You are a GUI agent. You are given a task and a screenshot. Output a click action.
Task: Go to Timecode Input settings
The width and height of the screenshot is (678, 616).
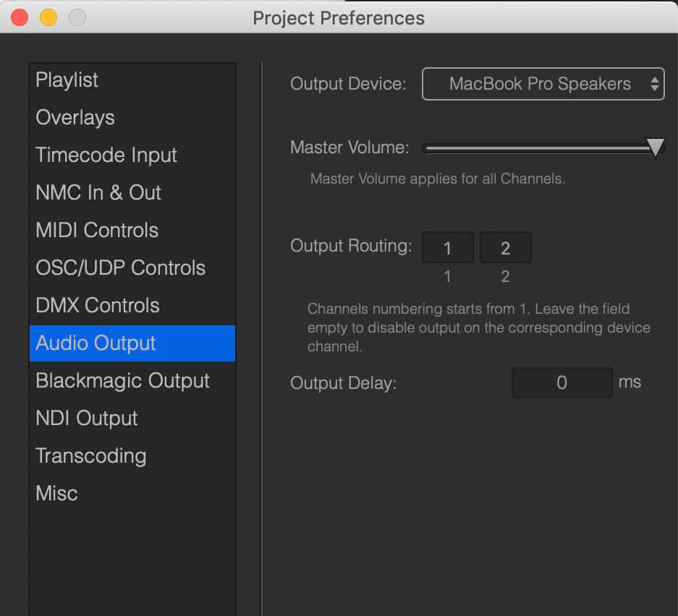point(132,155)
